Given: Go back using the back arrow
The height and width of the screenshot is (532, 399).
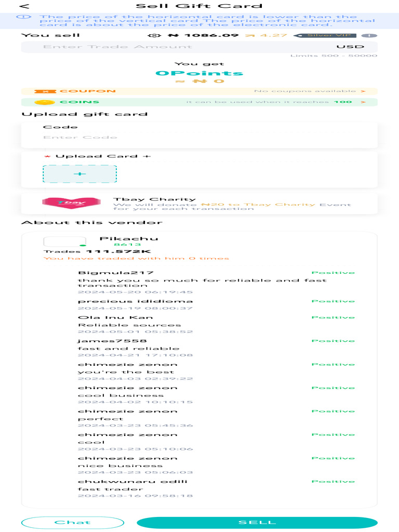Looking at the screenshot, I should click(24, 6).
